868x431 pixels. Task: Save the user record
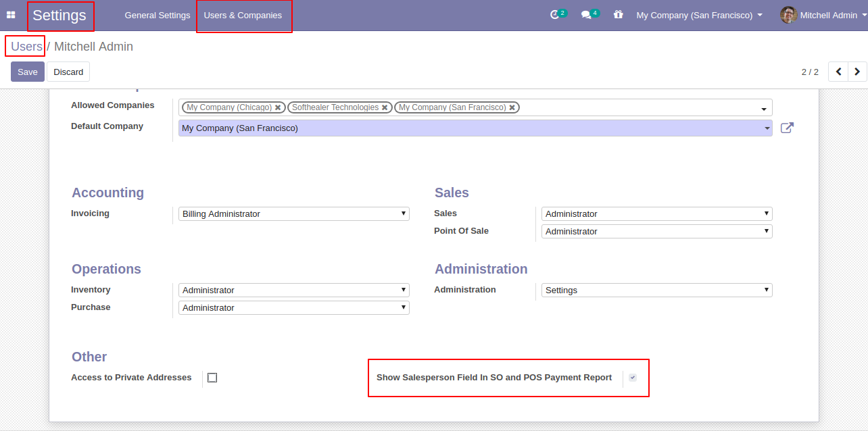(x=28, y=72)
